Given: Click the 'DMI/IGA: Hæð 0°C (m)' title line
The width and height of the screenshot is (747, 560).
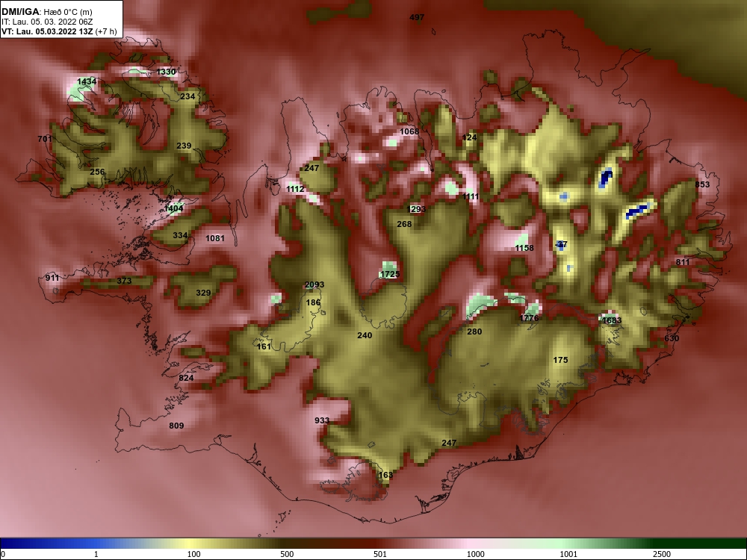Looking at the screenshot, I should [x=46, y=12].
